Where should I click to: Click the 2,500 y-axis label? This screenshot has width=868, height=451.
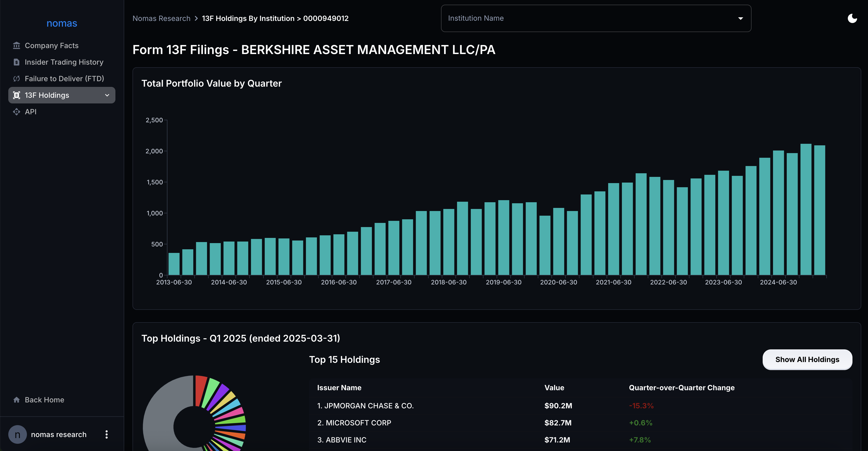[154, 120]
